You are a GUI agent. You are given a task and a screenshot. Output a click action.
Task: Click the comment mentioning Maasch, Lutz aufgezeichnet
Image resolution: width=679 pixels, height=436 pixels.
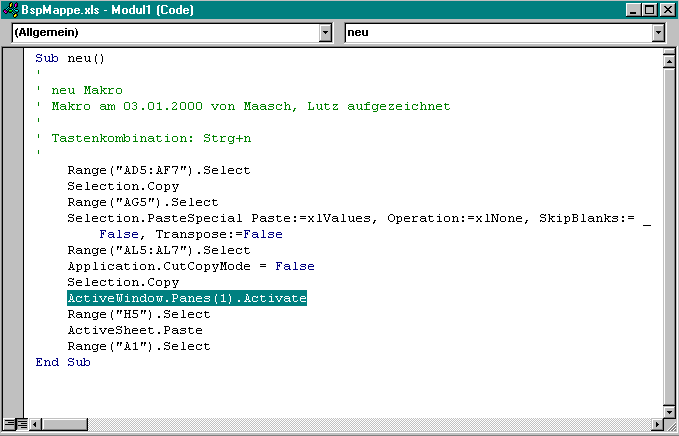251,106
